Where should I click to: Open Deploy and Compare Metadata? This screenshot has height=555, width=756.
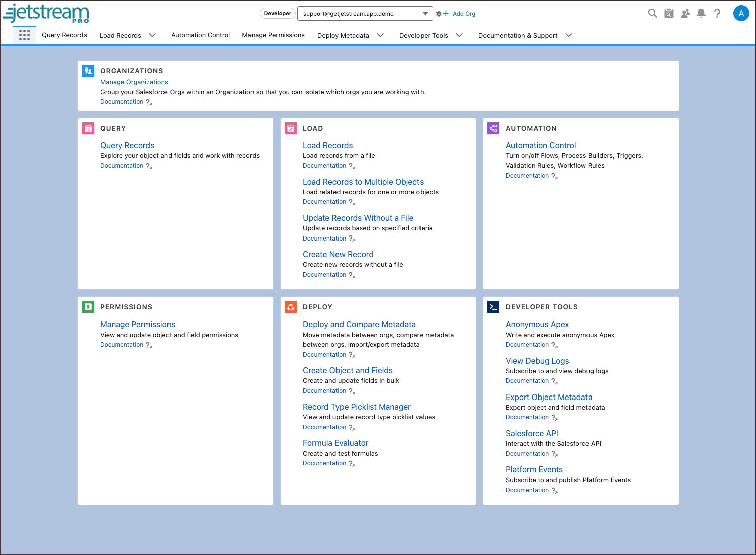(359, 324)
